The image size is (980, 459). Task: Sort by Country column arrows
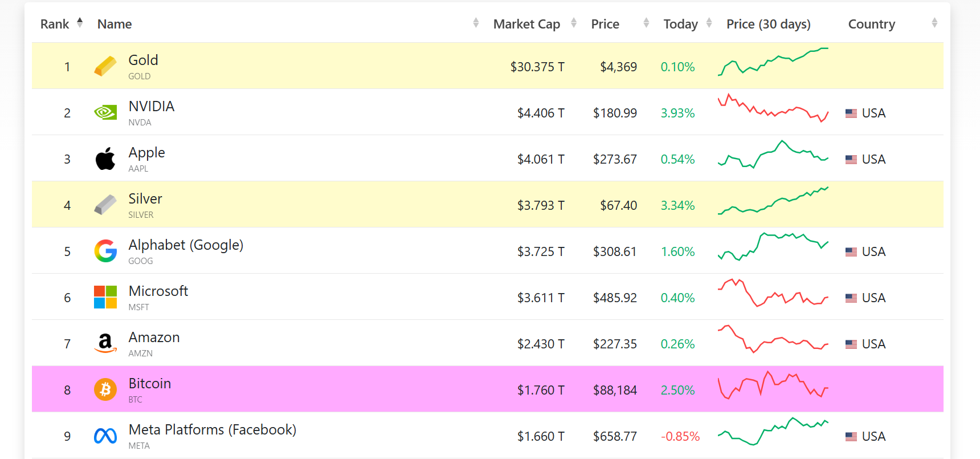tap(934, 23)
